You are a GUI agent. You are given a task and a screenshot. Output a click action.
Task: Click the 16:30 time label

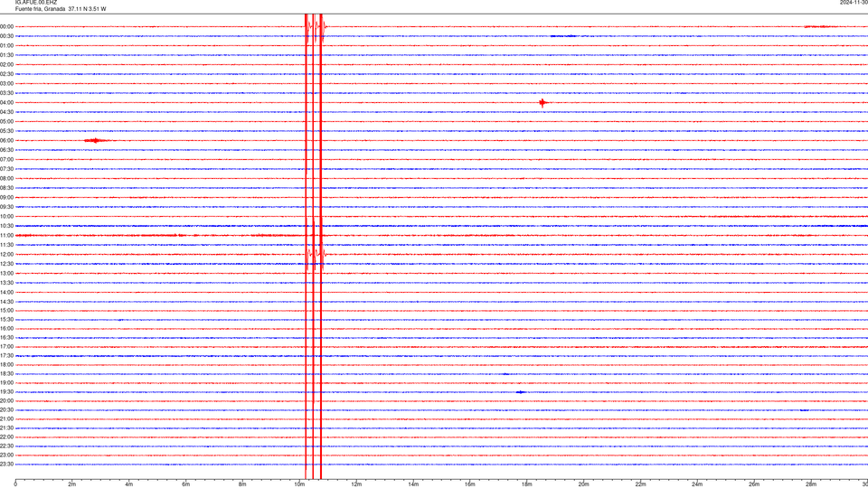(x=6, y=338)
